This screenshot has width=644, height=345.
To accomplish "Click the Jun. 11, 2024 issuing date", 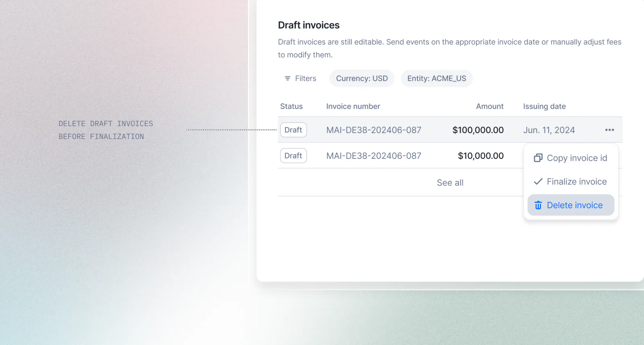I will point(549,130).
